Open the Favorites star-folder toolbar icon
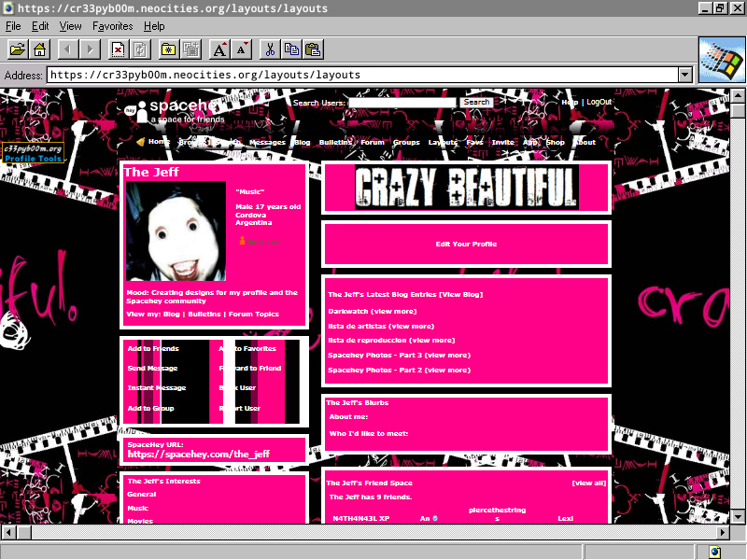Screen dimensions: 747x560 pos(169,49)
